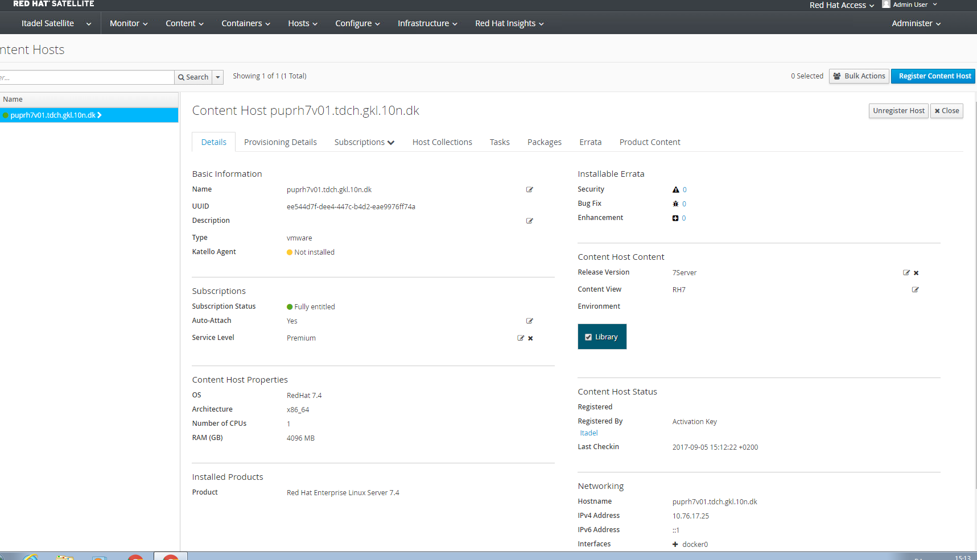The height and width of the screenshot is (560, 977).
Task: Open the Red Hat Access dropdown
Action: (842, 5)
